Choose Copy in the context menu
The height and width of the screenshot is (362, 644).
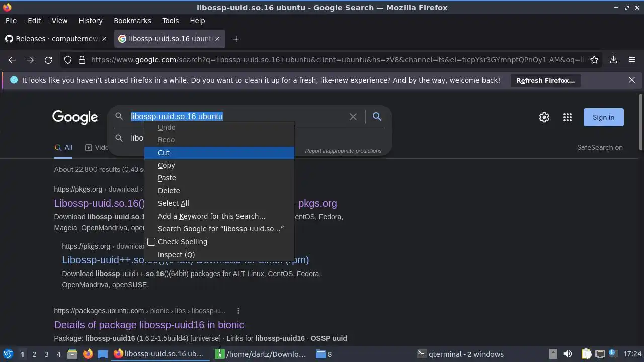219,165
